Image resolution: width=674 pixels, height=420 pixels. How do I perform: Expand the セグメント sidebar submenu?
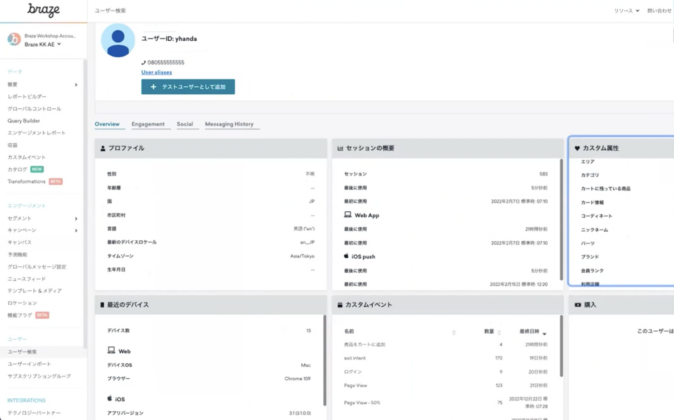point(76,217)
